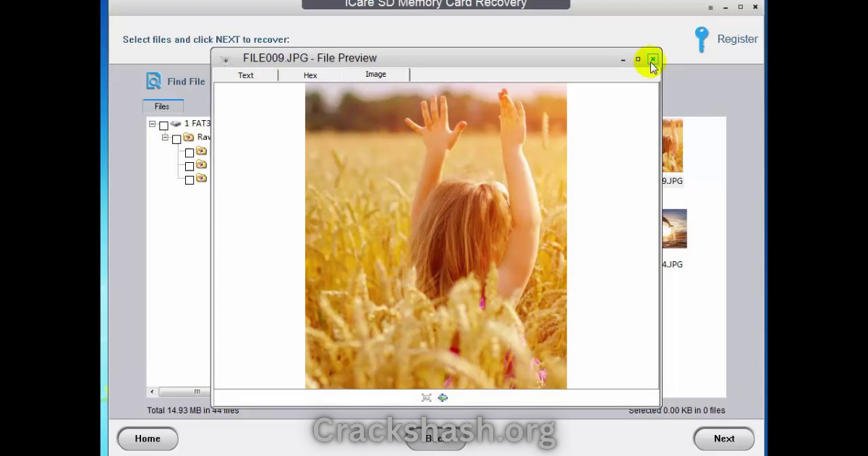
Task: Select the thumbnail labeled 9.JPG
Action: click(x=672, y=145)
